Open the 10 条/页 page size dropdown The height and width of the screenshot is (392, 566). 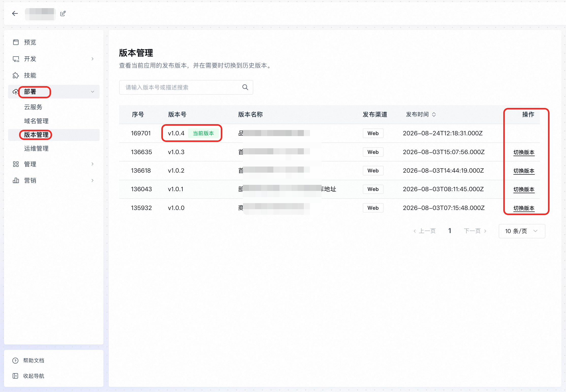(x=522, y=231)
